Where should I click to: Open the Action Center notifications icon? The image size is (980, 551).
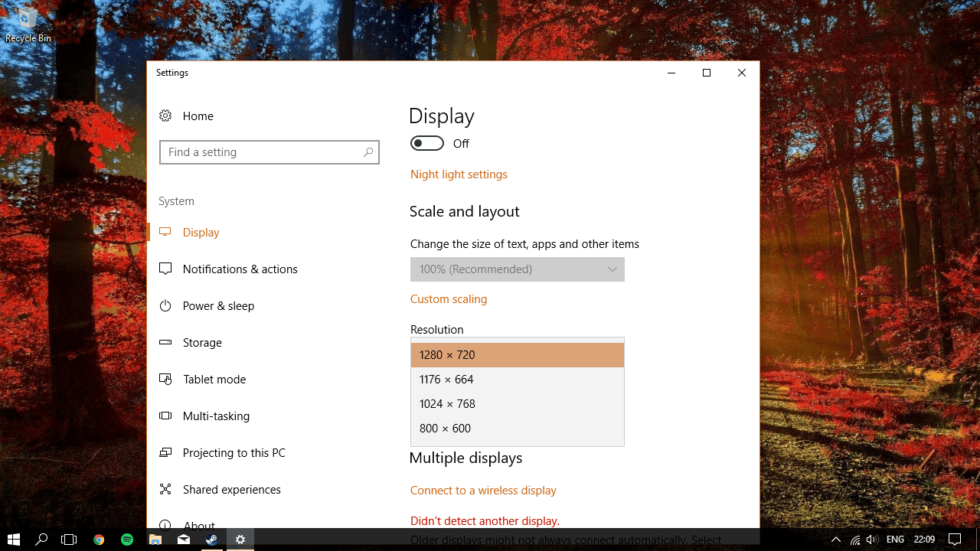point(954,540)
